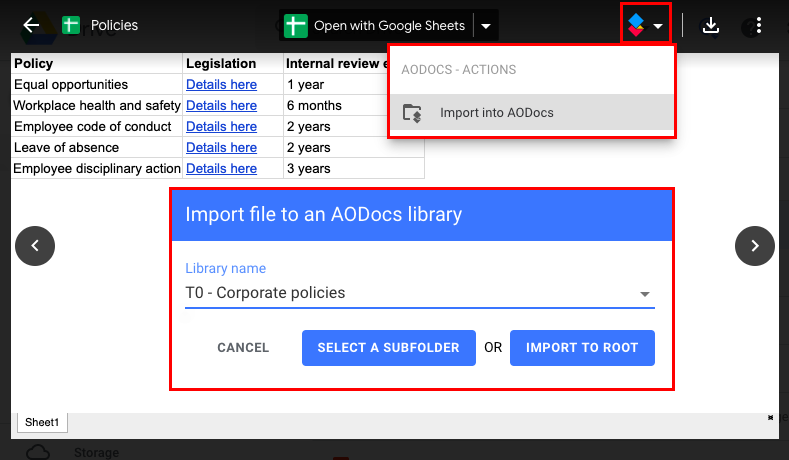The image size is (789, 460).
Task: Go back with the left arrow icon
Action: tap(31, 25)
